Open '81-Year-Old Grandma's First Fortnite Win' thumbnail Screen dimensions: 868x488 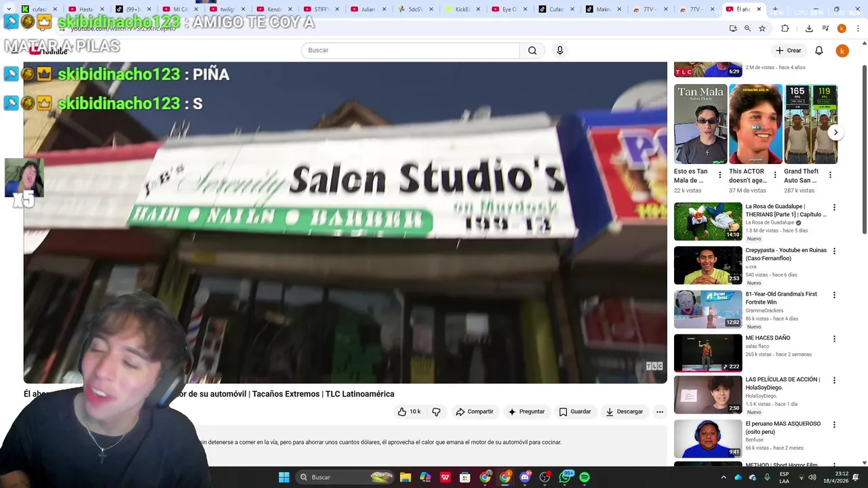coord(708,309)
